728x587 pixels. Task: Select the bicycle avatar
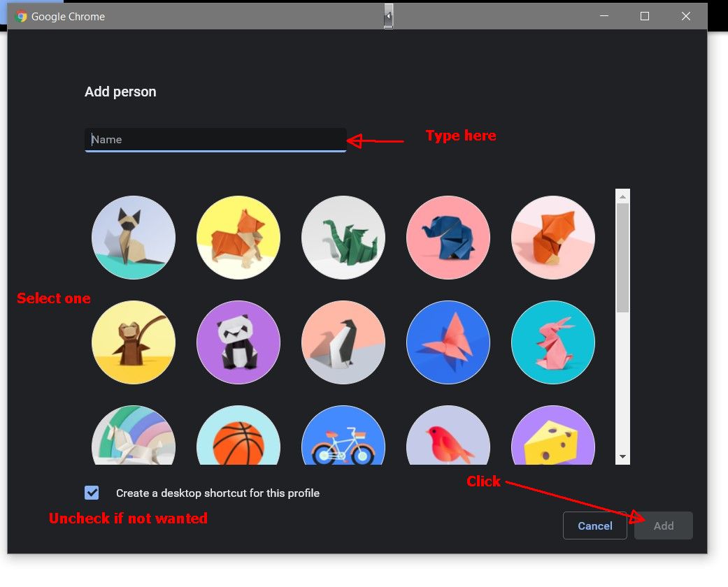click(343, 435)
